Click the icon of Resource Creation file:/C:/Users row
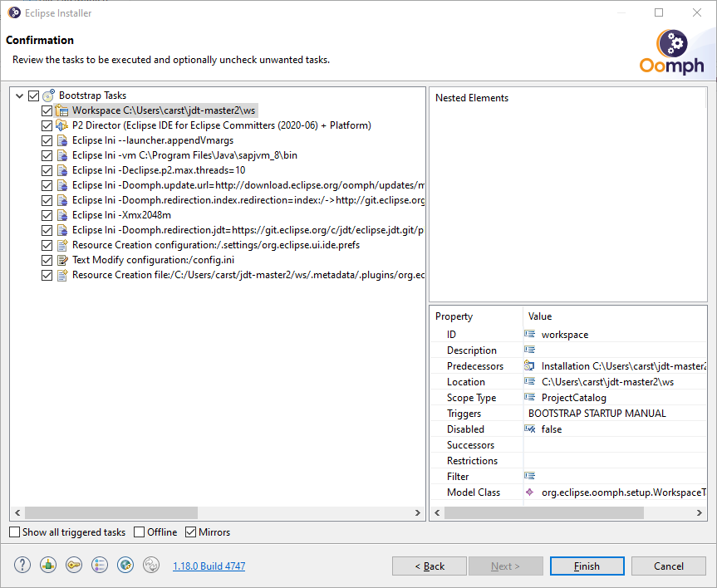 click(x=62, y=275)
